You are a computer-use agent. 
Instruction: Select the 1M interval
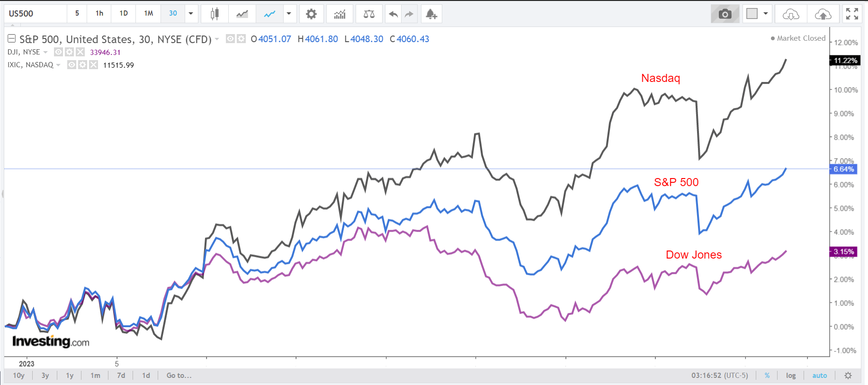coord(149,14)
